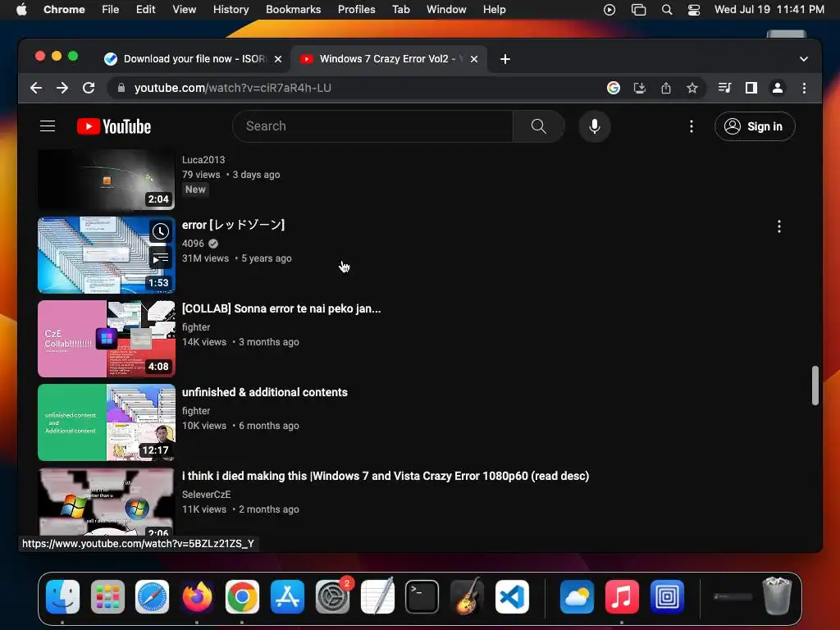The height and width of the screenshot is (630, 840).
Task: Open the File menu
Action: coord(111,10)
